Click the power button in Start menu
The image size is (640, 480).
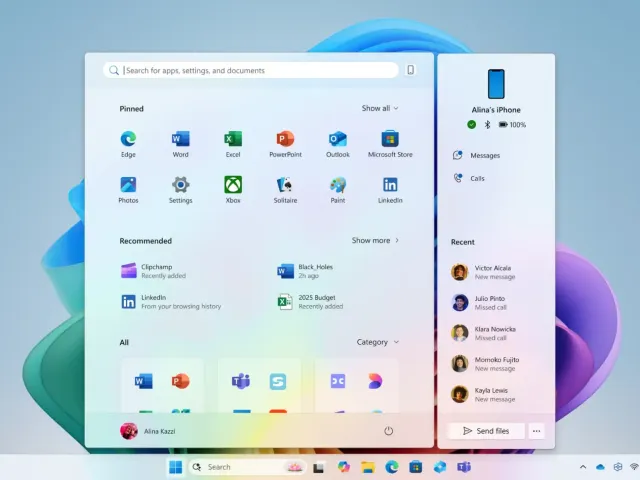[389, 431]
